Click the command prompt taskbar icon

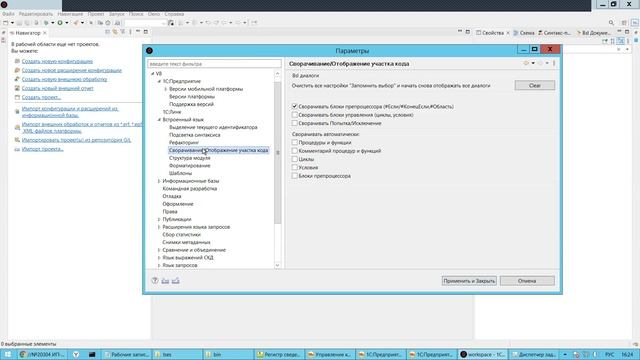(x=92, y=354)
